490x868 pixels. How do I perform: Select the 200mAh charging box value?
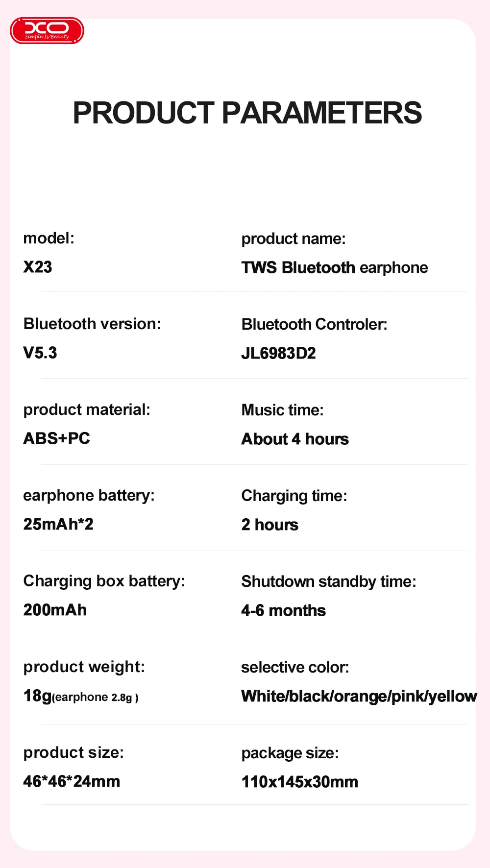[x=55, y=610]
